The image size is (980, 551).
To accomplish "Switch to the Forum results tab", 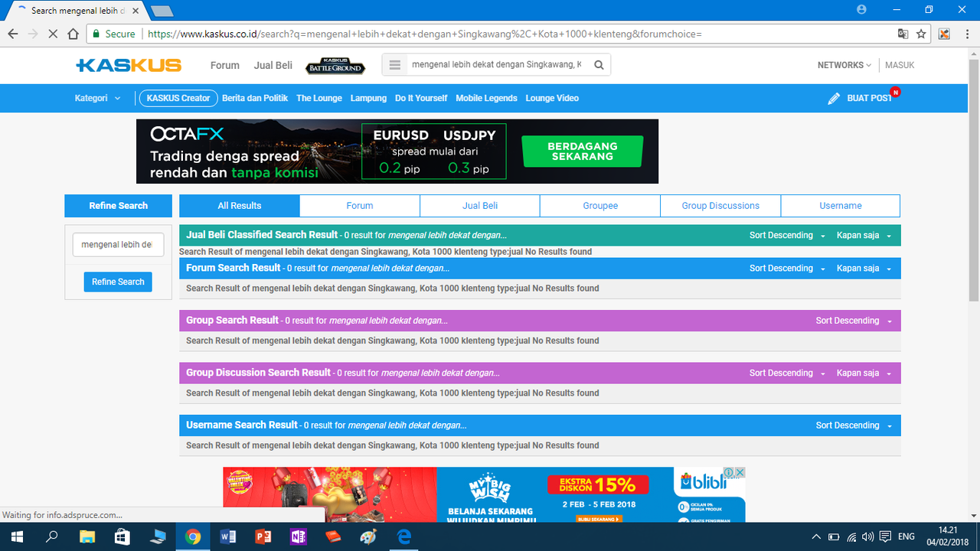I will point(360,206).
